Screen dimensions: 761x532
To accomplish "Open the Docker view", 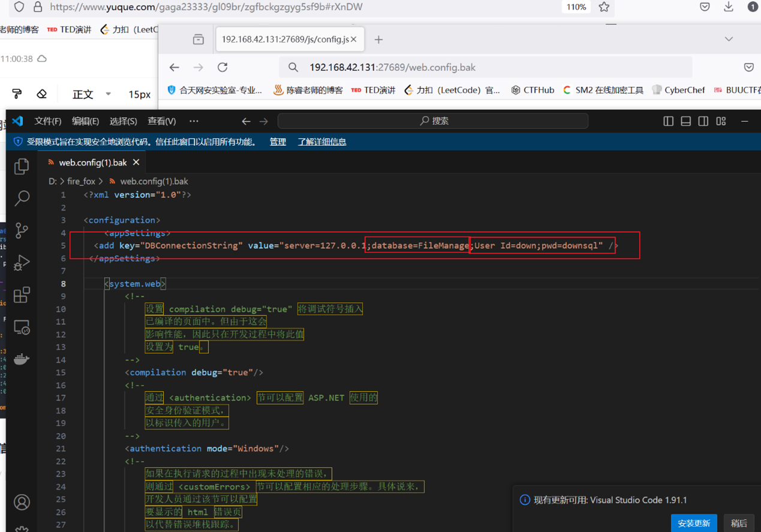I will pos(22,359).
